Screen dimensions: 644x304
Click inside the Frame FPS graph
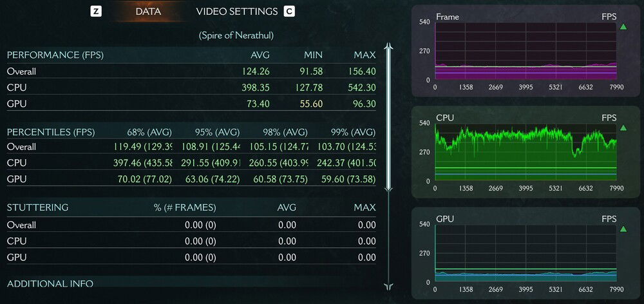pyautogui.click(x=526, y=52)
